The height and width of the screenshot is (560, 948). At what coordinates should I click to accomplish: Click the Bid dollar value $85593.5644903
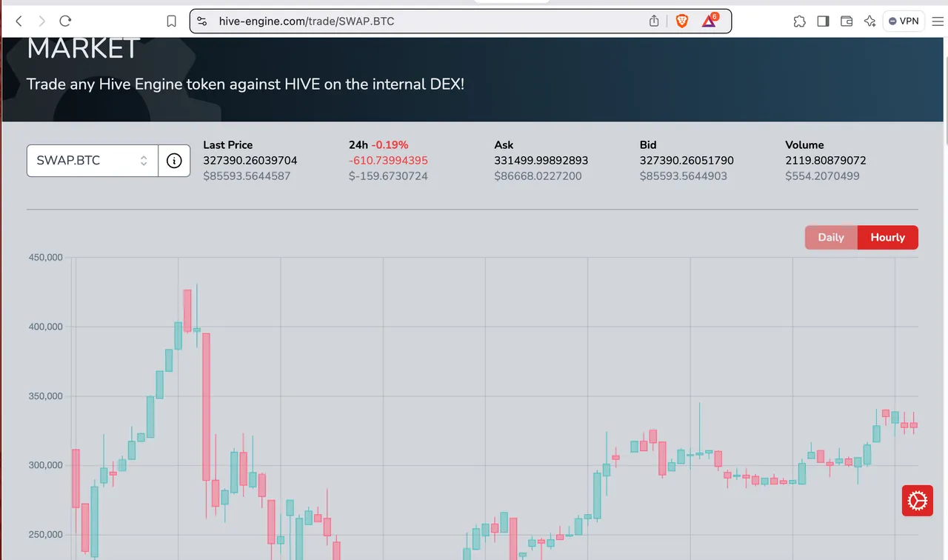coord(684,176)
